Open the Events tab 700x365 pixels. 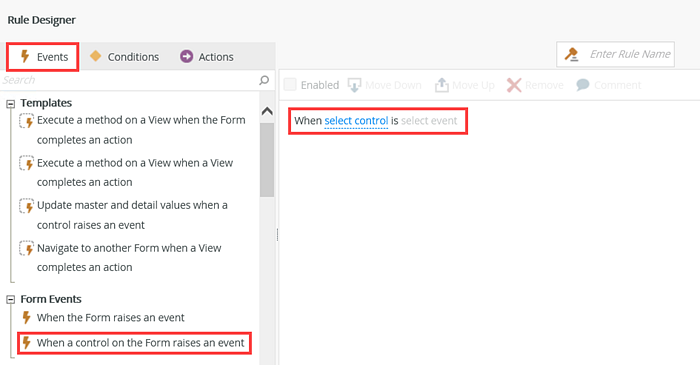coord(43,57)
